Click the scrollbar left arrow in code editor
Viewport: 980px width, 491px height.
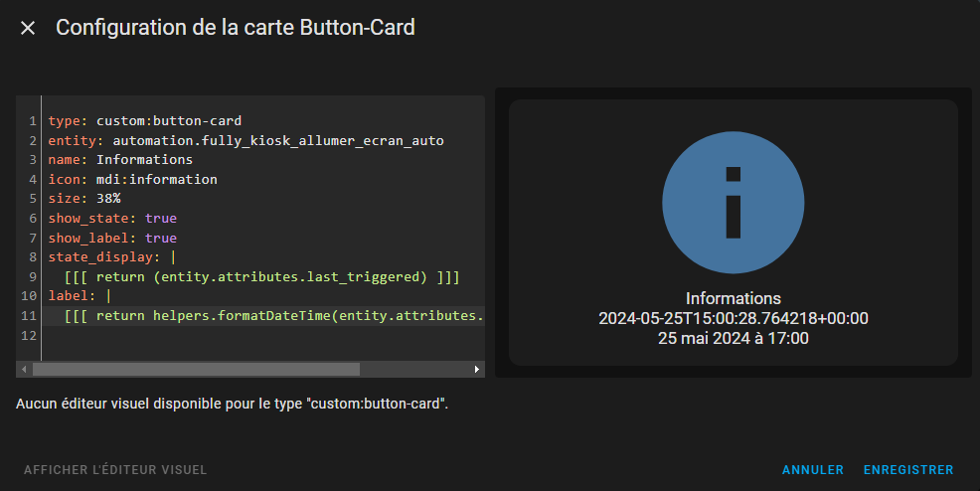[24, 369]
